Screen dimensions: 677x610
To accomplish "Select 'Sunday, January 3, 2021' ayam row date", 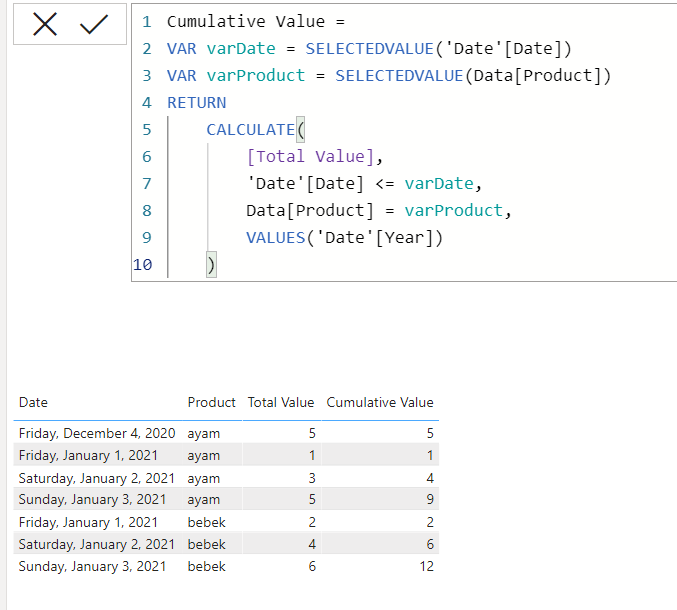I will click(92, 499).
